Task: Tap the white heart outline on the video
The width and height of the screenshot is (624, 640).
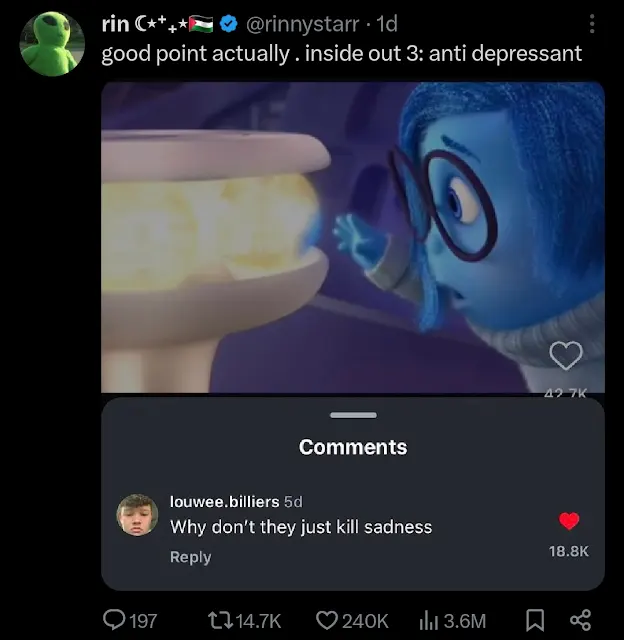Action: tap(567, 354)
